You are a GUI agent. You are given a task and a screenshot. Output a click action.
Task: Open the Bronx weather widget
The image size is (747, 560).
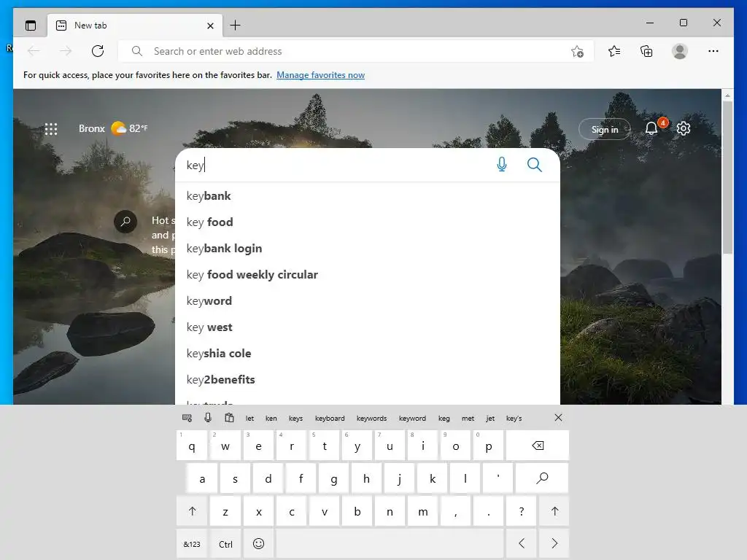point(113,128)
